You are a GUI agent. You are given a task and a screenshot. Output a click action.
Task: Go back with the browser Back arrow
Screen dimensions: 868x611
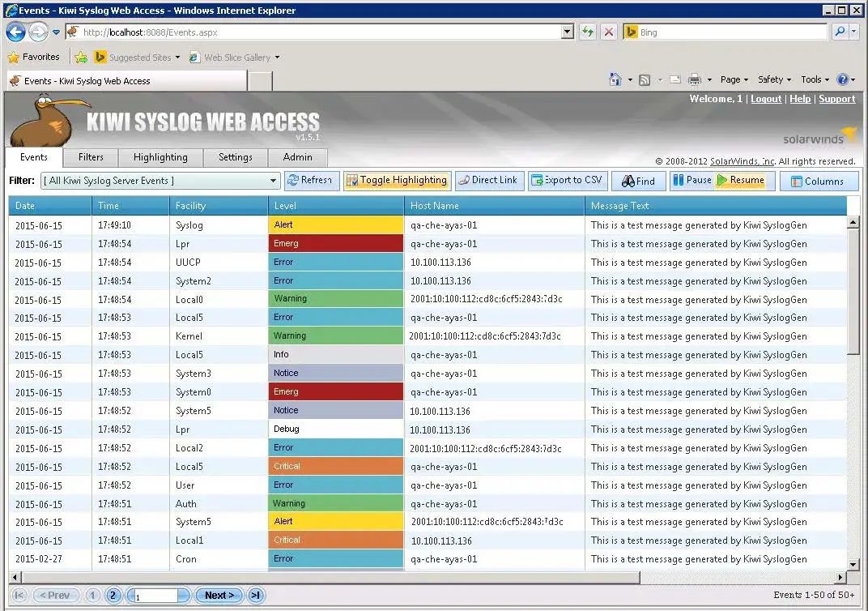click(x=15, y=32)
